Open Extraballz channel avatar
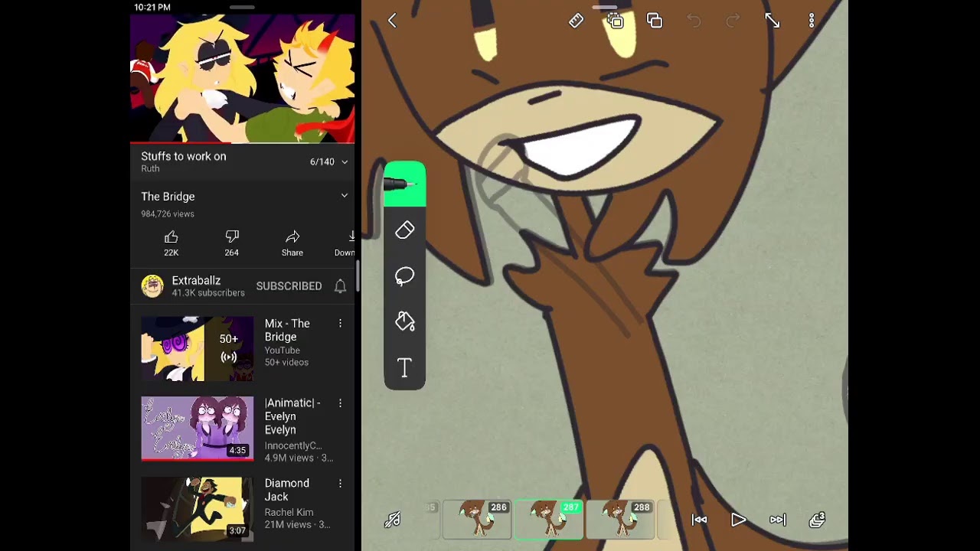This screenshot has height=551, width=980. 152,286
